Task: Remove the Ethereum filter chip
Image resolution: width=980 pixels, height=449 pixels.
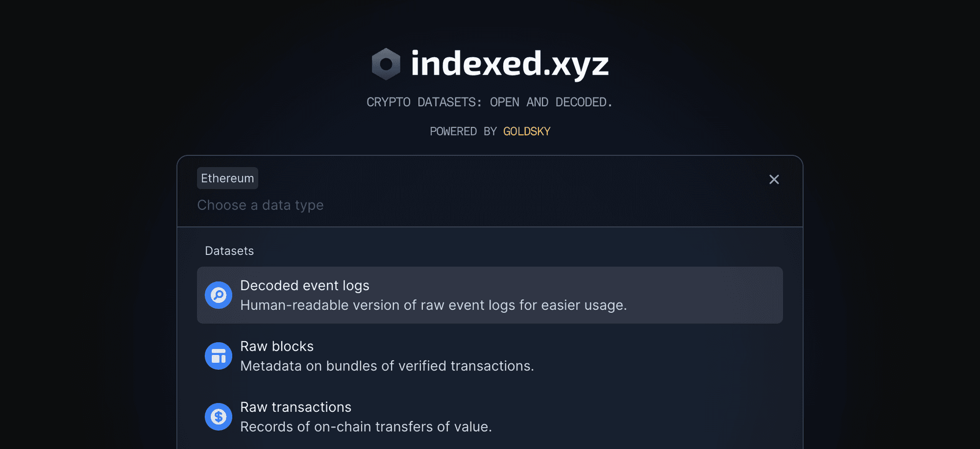Action: 227,178
